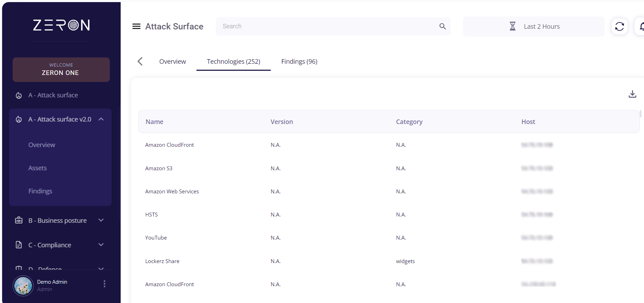Click the Business posture briefcase icon

point(19,220)
